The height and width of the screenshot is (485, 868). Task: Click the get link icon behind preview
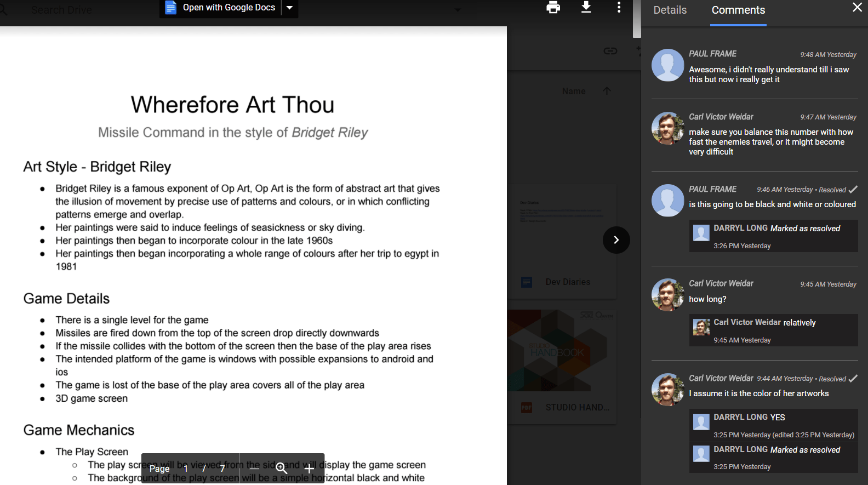coord(610,51)
